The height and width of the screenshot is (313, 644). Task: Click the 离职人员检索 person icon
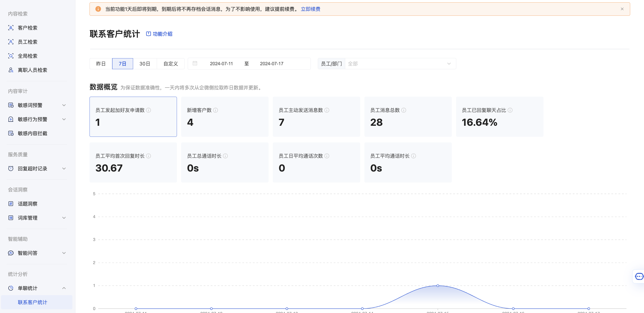[11, 70]
